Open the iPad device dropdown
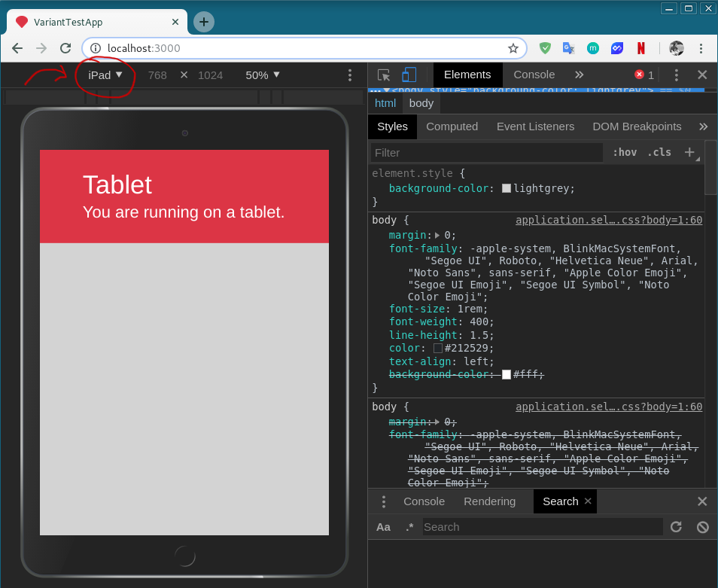The height and width of the screenshot is (588, 718). 105,75
